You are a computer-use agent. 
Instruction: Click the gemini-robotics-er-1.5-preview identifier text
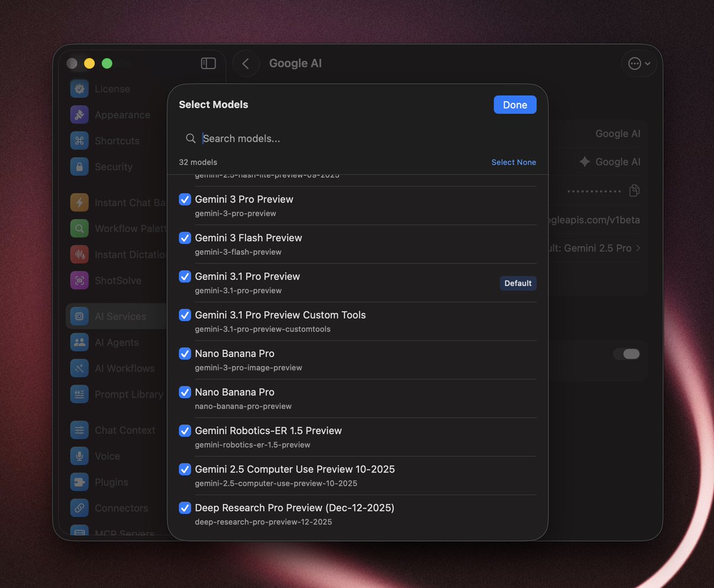[x=253, y=445]
